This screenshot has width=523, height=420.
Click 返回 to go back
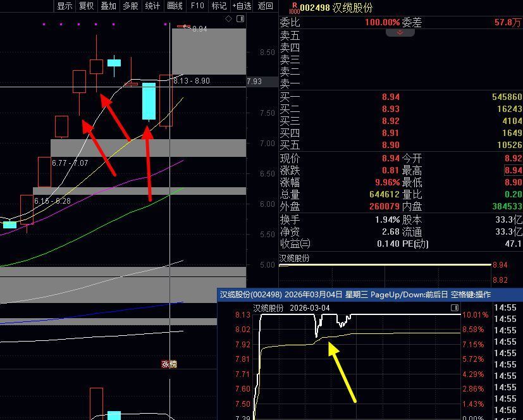pyautogui.click(x=266, y=6)
